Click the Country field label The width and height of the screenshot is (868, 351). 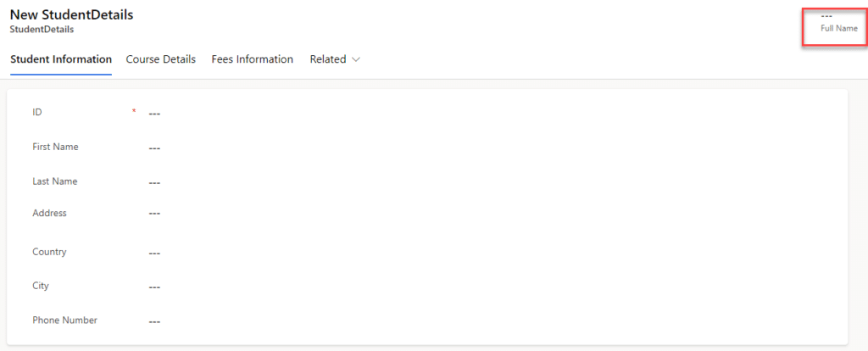[49, 252]
